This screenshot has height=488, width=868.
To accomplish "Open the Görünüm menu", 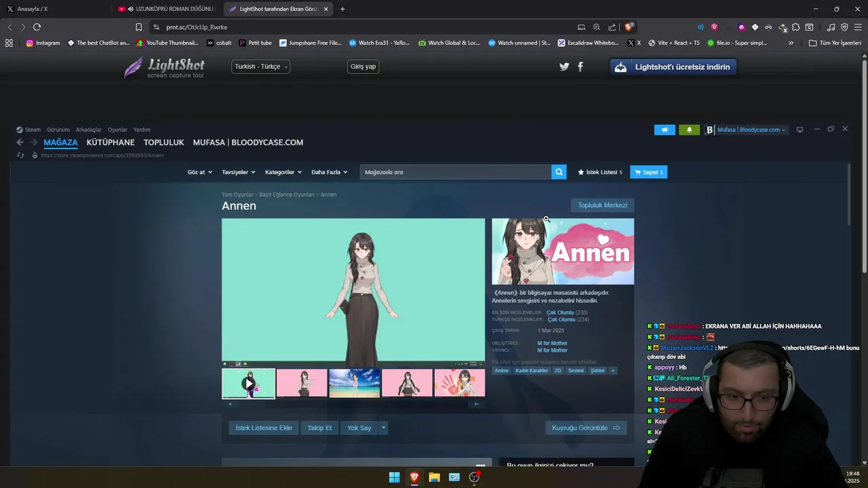I will pyautogui.click(x=58, y=129).
